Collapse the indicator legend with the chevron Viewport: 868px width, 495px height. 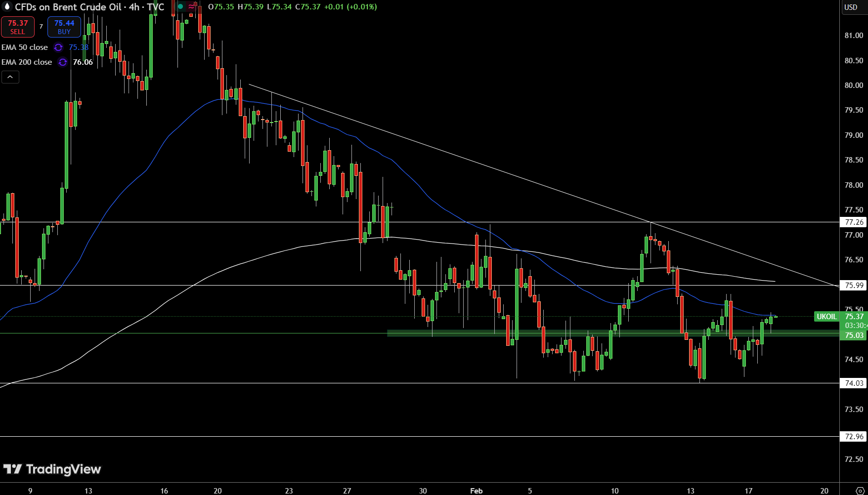pyautogui.click(x=10, y=77)
